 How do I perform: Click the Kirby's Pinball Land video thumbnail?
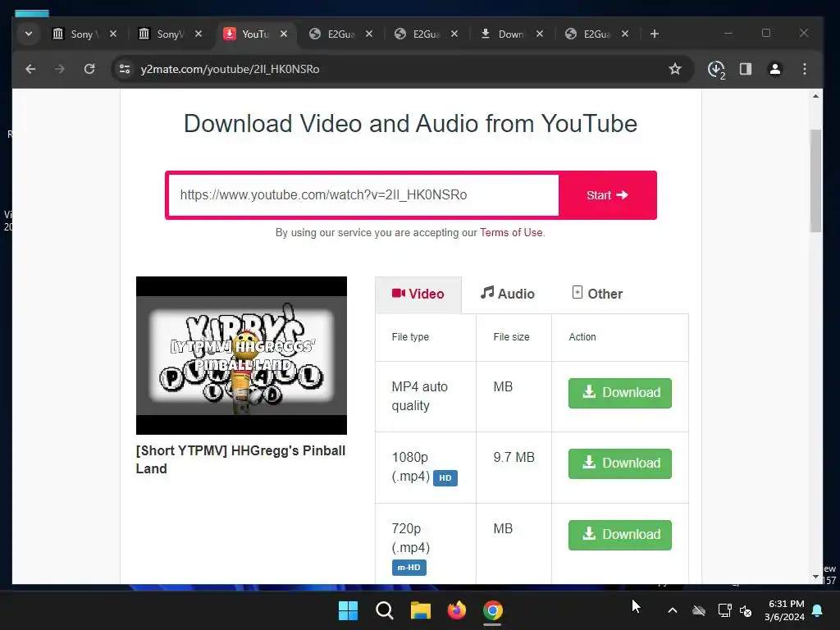pyautogui.click(x=242, y=355)
